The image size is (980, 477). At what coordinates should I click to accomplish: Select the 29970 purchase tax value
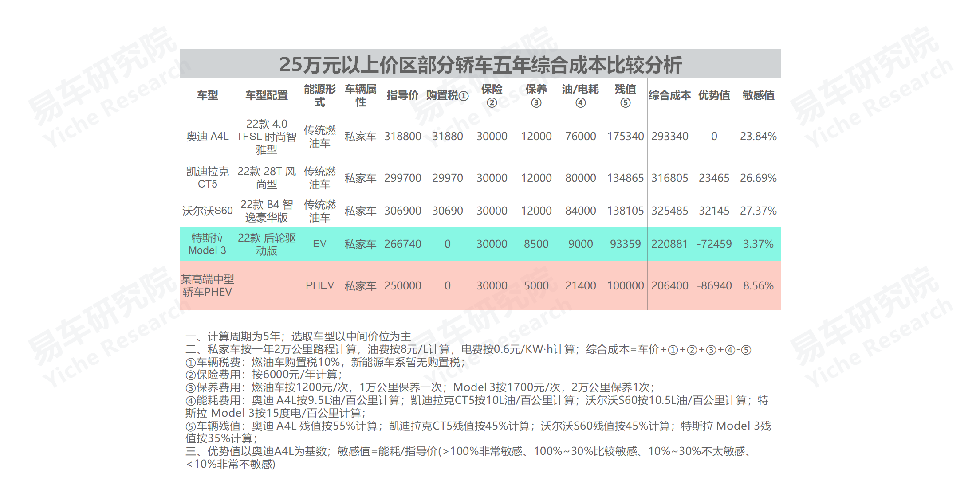(448, 178)
